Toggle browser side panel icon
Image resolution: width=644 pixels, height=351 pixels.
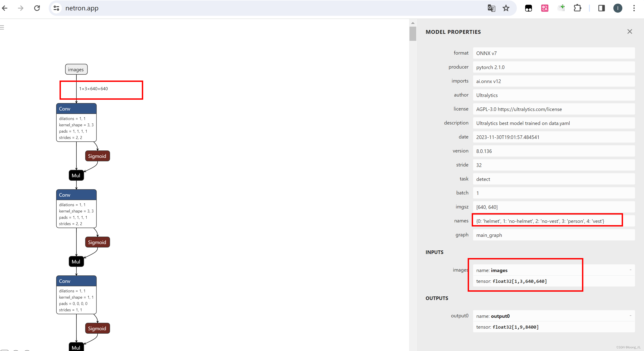601,8
